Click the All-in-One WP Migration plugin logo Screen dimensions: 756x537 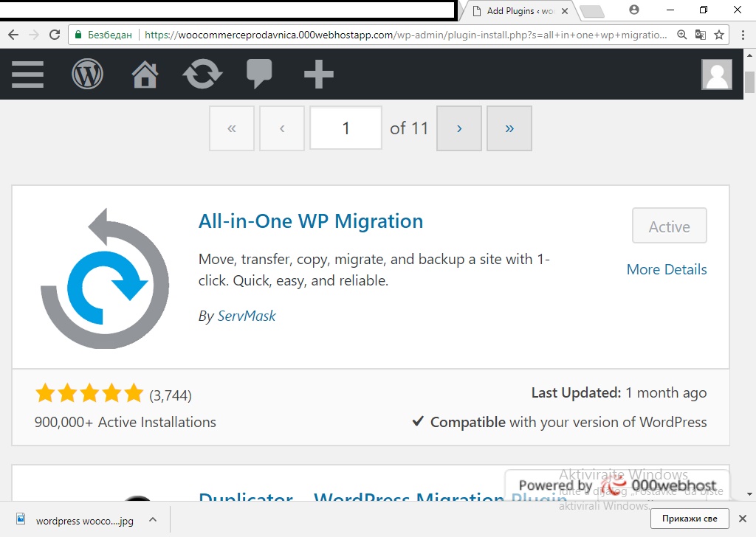105,278
